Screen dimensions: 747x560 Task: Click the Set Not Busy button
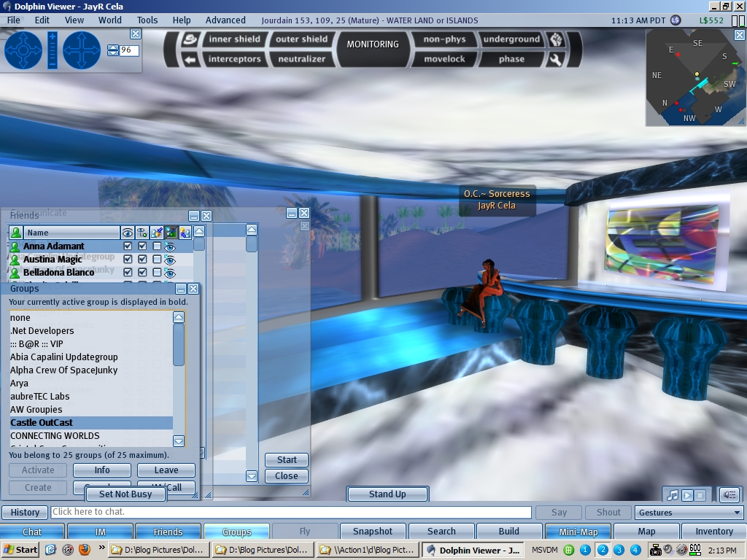pos(125,494)
